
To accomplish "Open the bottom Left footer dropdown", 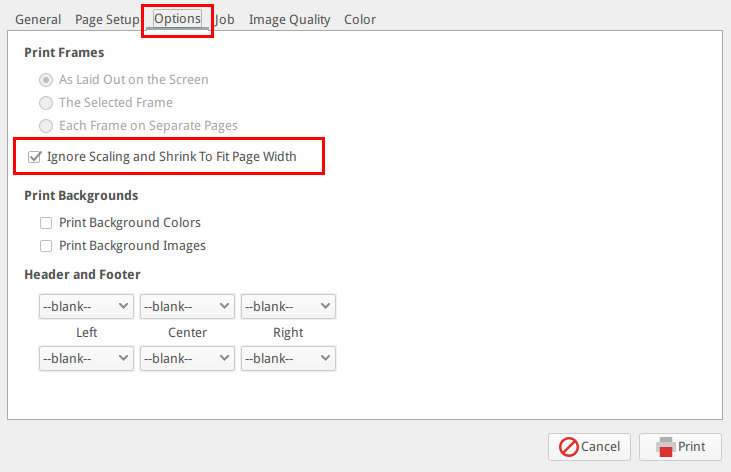I will pyautogui.click(x=86, y=358).
